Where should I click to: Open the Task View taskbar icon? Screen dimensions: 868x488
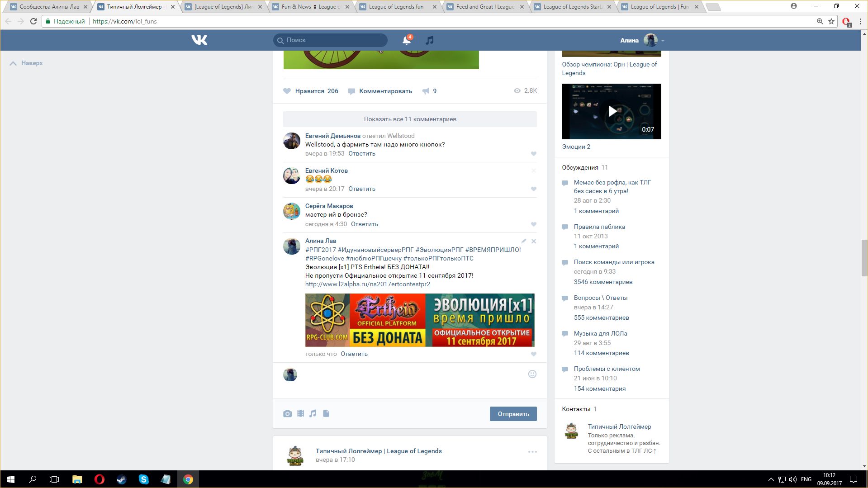(54, 479)
